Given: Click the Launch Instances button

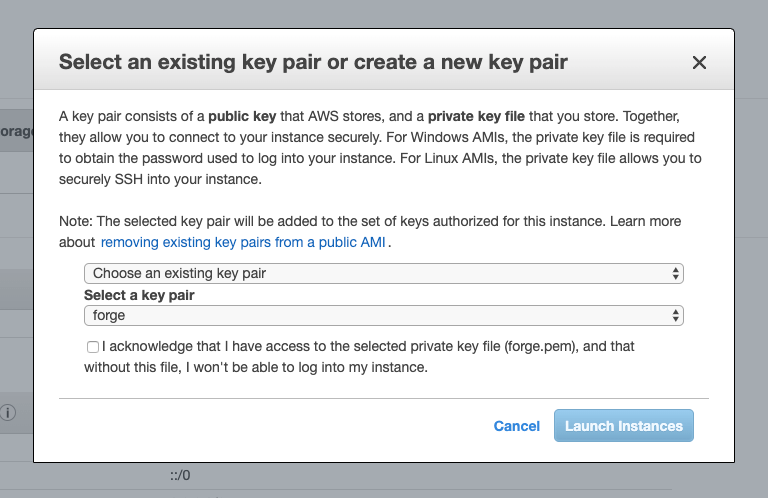Looking at the screenshot, I should [624, 426].
